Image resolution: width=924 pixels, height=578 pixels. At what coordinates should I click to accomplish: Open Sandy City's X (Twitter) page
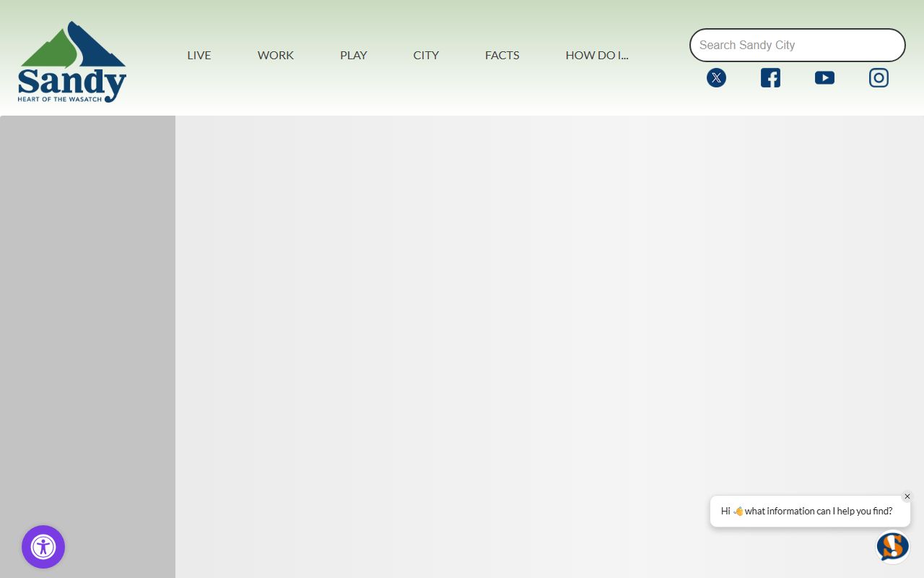pos(716,78)
